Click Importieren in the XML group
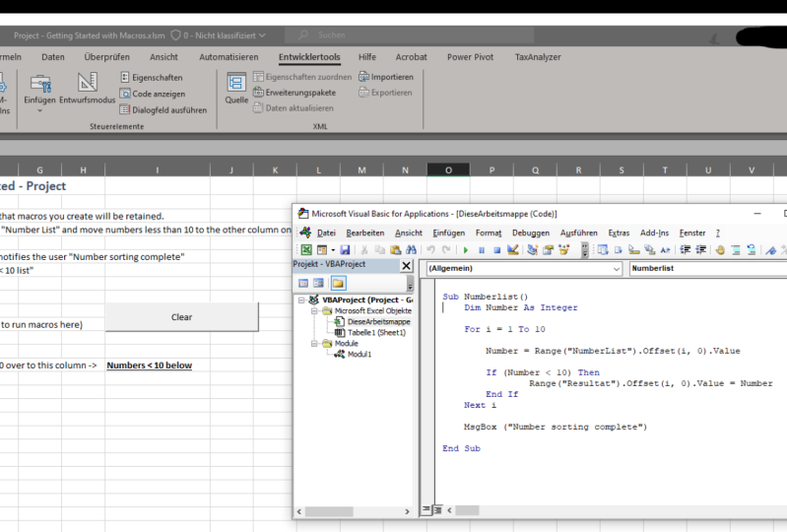787x532 pixels. tap(386, 77)
